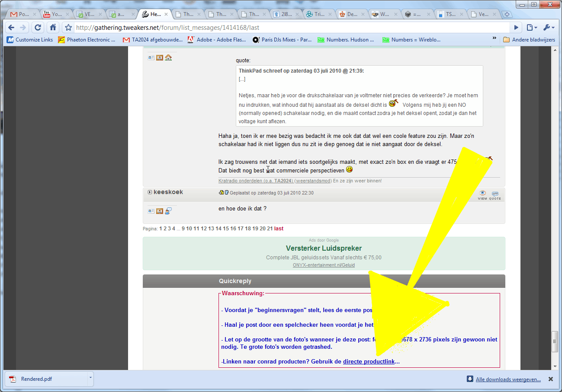Open the wrench settings menu
Viewport: 562px width, 392px height.
[549, 28]
